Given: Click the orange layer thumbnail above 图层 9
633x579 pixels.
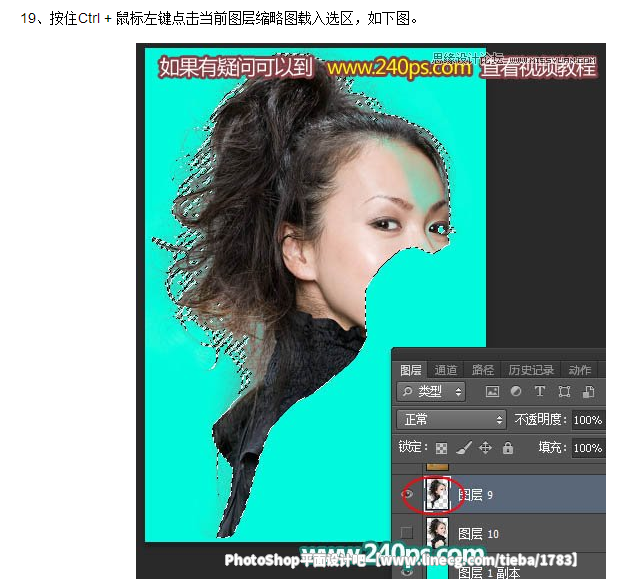Looking at the screenshot, I should [x=438, y=467].
